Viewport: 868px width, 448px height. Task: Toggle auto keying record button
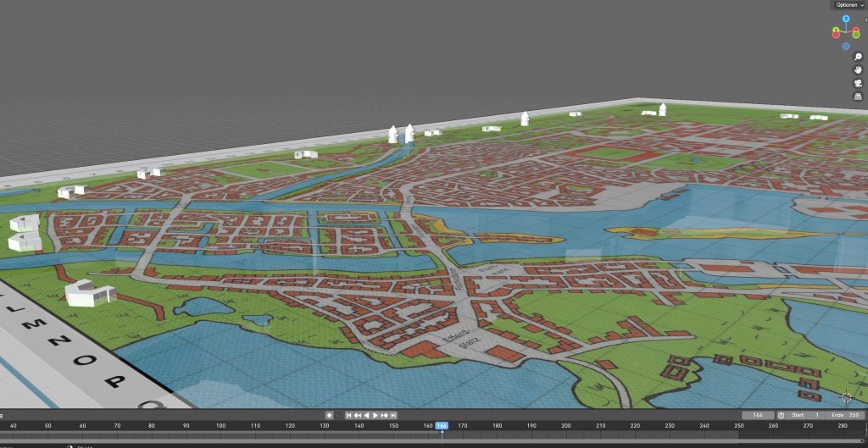click(x=329, y=415)
